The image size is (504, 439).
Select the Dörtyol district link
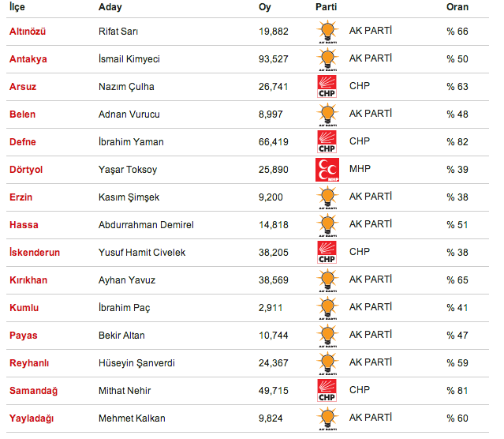point(25,170)
